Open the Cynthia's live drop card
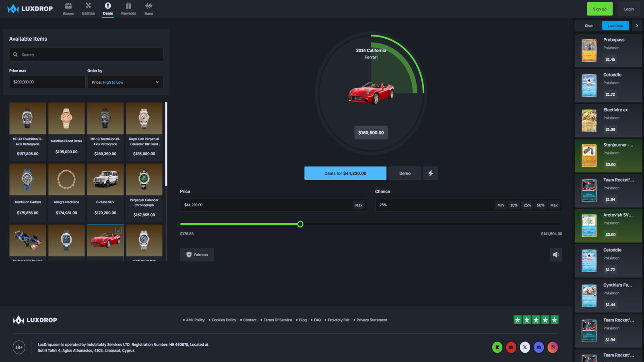This screenshot has height=362, width=644. [x=608, y=295]
